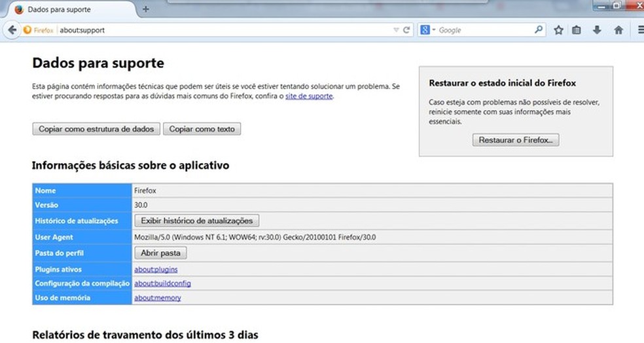Open the downloads arrow icon
Screen dimensions: 644x343
click(597, 30)
